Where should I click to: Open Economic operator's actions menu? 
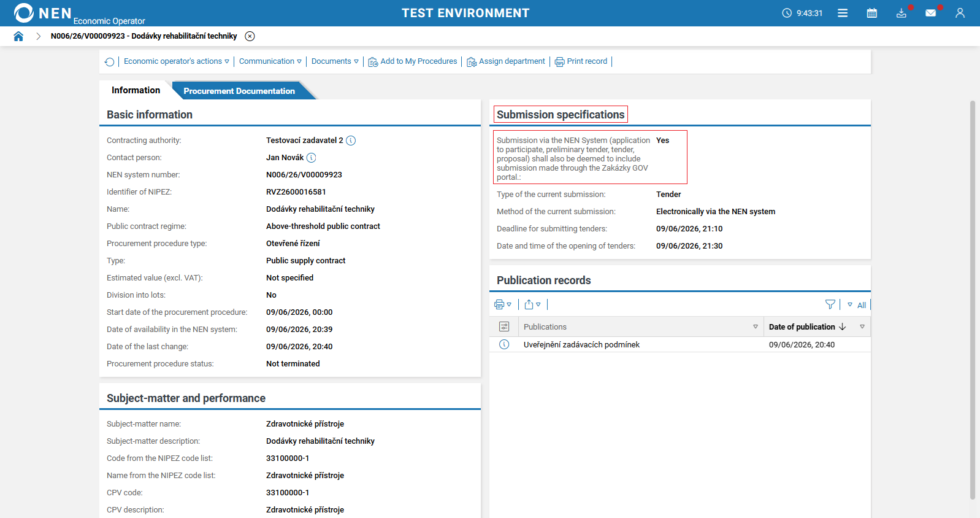click(177, 61)
